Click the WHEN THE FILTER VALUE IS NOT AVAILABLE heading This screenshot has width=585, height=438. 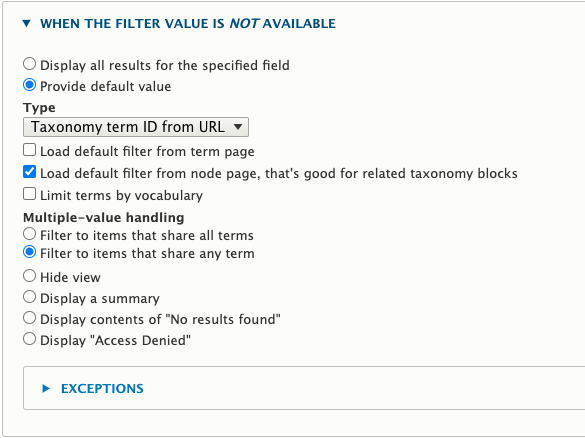click(x=188, y=24)
